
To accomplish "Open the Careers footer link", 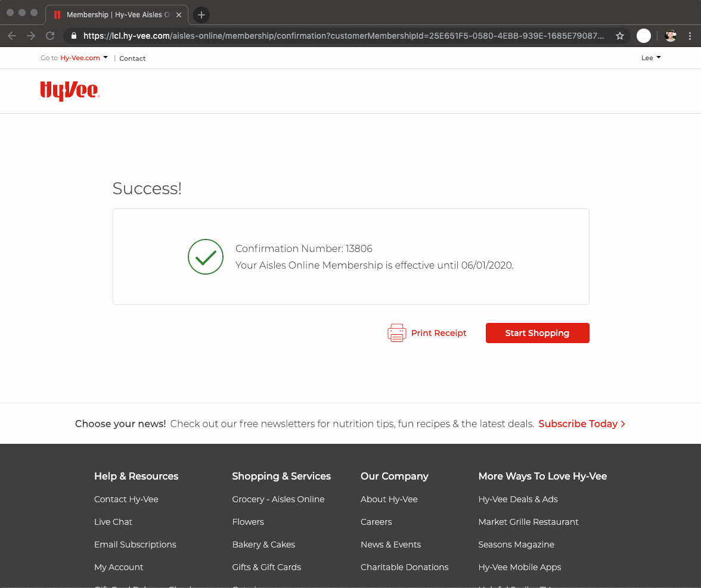I will click(376, 522).
